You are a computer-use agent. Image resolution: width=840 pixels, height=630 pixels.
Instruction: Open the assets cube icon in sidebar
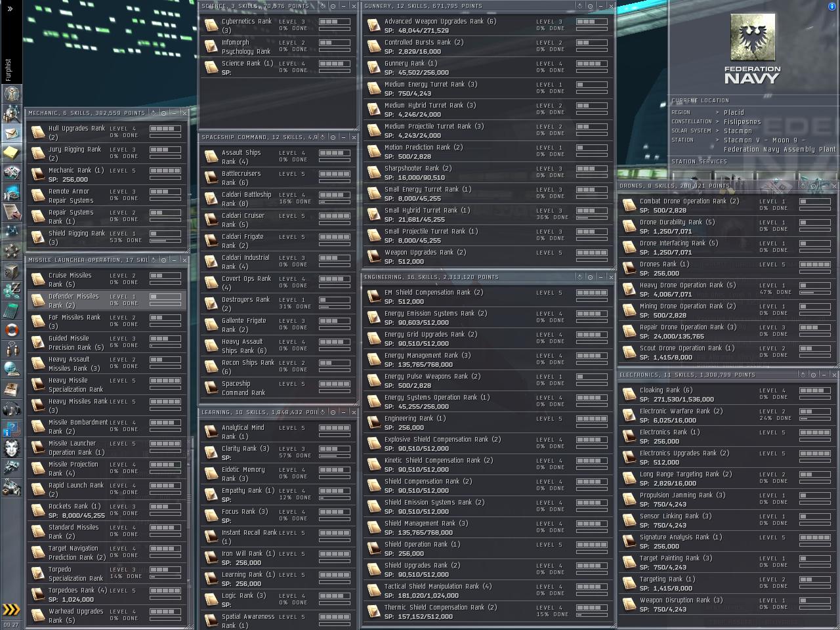click(11, 270)
